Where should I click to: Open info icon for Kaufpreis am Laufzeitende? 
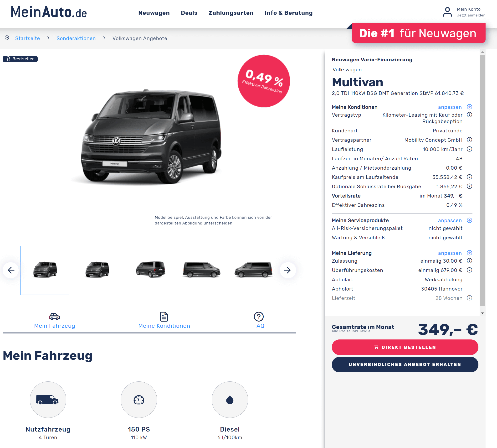tap(469, 177)
